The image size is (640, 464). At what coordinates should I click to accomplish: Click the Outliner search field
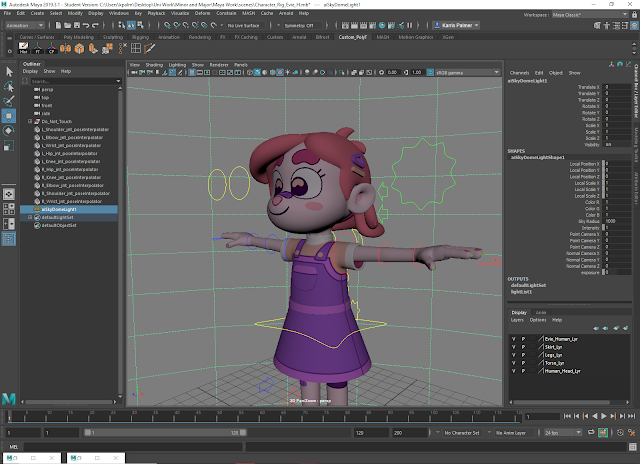pyautogui.click(x=76, y=81)
